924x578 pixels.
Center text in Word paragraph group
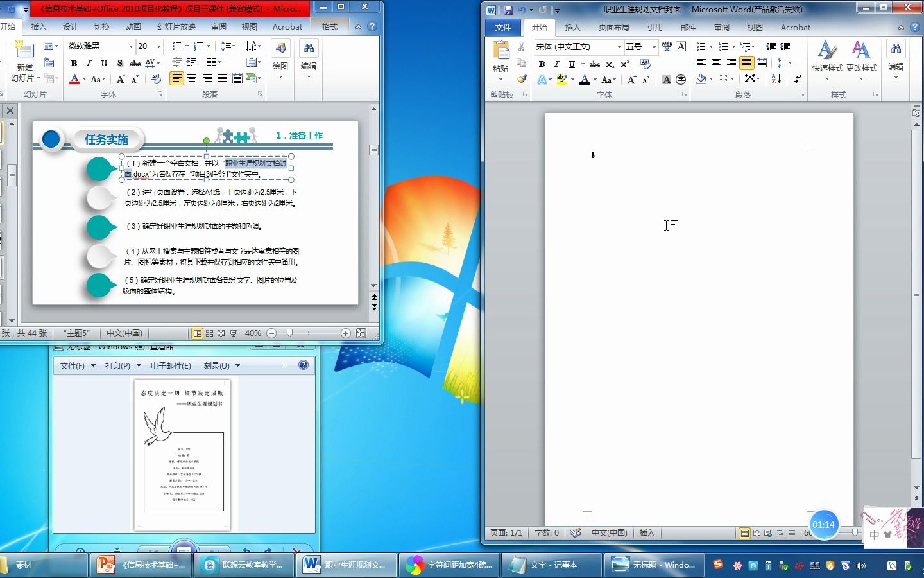click(x=716, y=63)
